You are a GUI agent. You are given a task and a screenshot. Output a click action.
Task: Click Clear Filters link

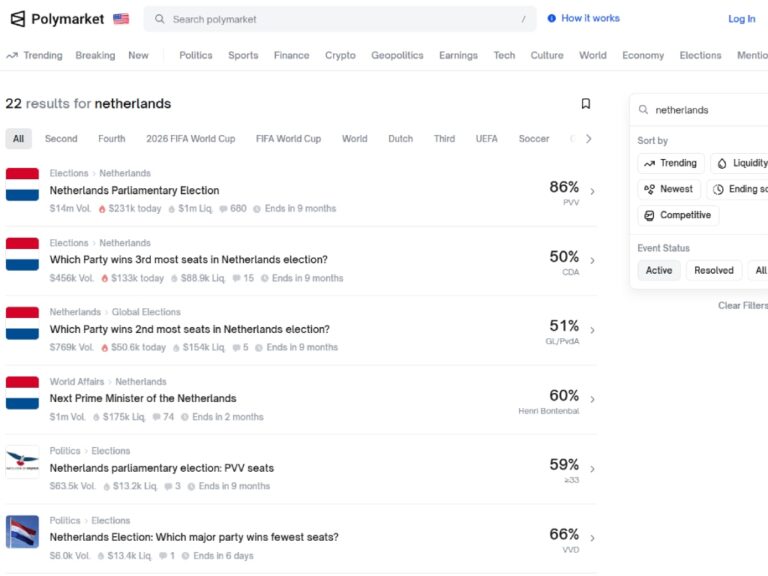pos(742,306)
